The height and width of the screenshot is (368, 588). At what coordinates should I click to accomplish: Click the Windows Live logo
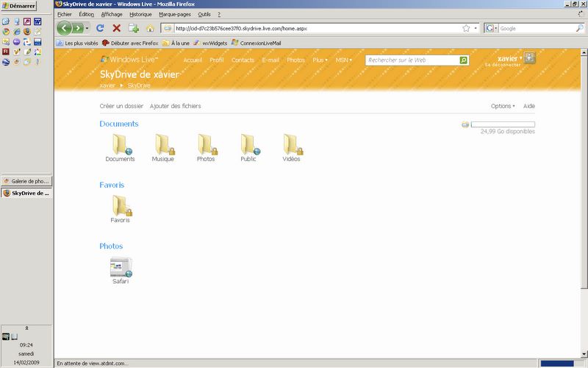click(x=129, y=60)
